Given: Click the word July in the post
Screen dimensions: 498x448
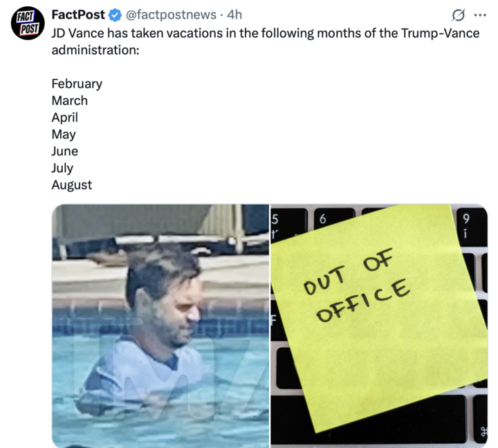Looking at the screenshot, I should pyautogui.click(x=62, y=168).
